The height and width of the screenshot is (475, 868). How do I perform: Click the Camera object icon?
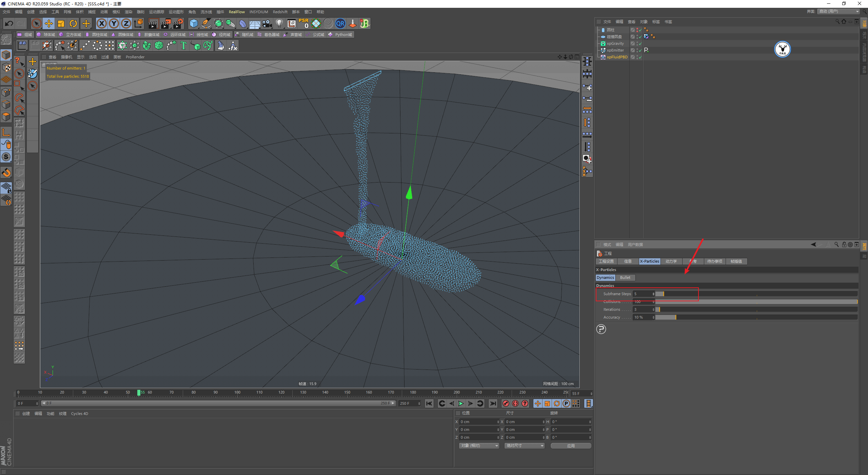tap(267, 23)
